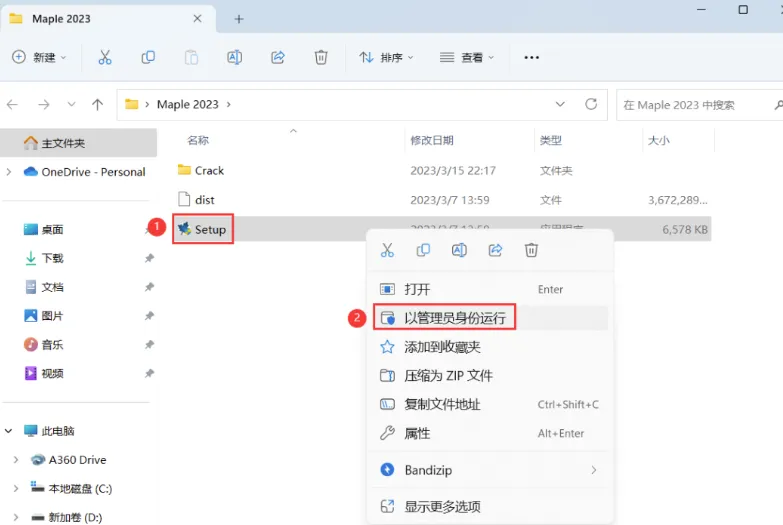Sort by the 名称 column header
Viewport: 783px width, 525px height.
click(198, 140)
